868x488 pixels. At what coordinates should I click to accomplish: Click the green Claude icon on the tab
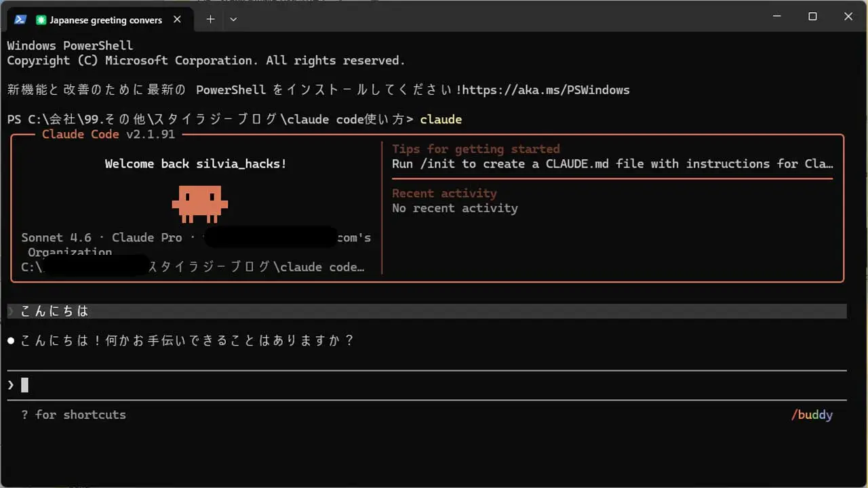pyautogui.click(x=41, y=20)
